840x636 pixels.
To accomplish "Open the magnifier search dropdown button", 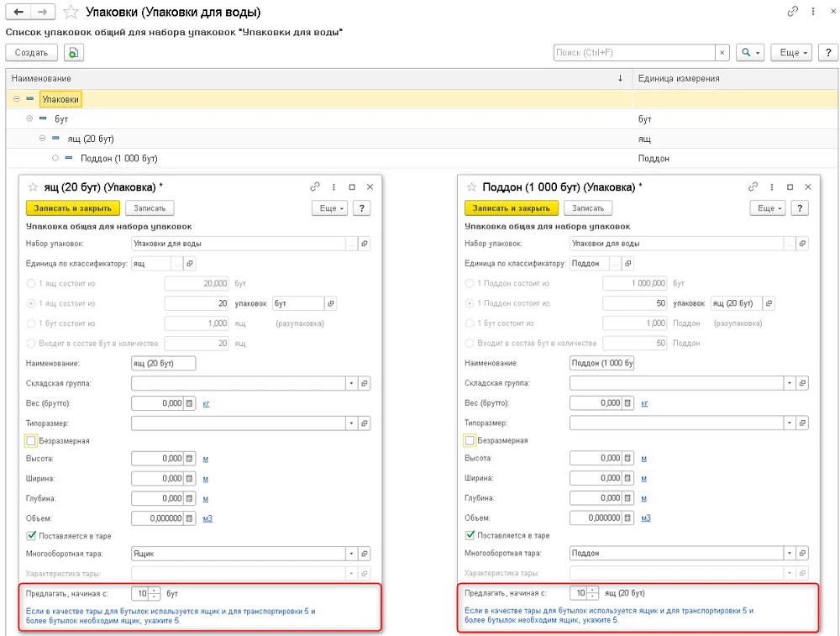I will tap(750, 52).
